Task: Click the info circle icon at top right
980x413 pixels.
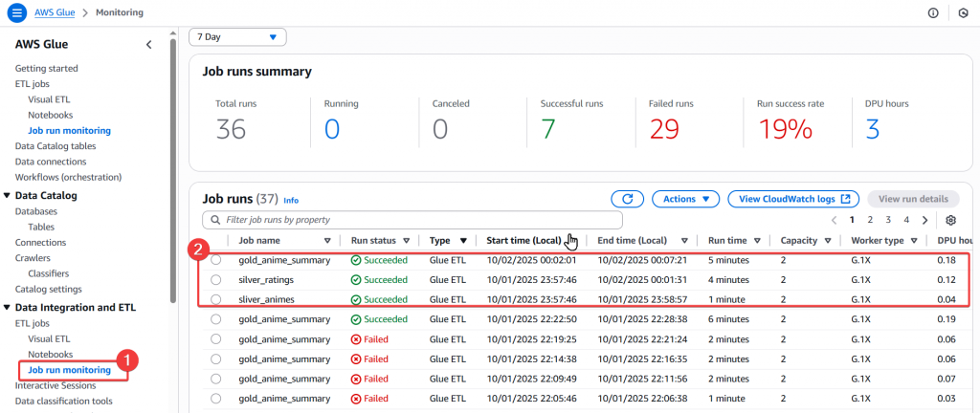Action: point(933,13)
